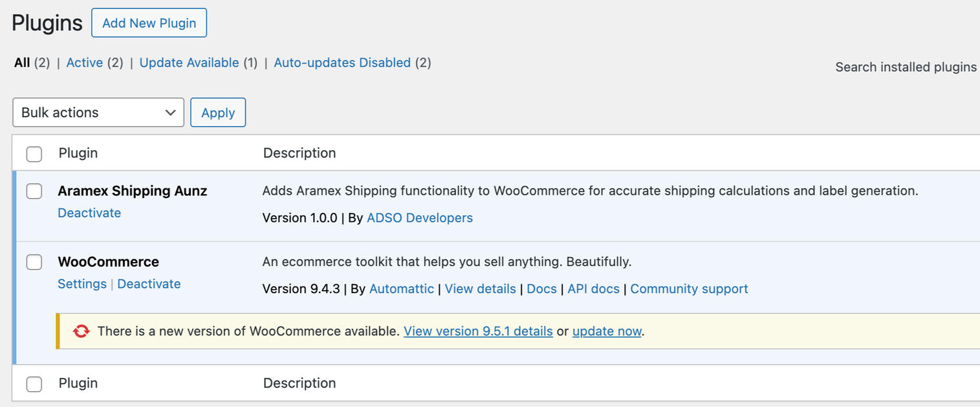Image resolution: width=980 pixels, height=407 pixels.
Task: Click the Add New Plugin button
Action: pyautogui.click(x=149, y=23)
